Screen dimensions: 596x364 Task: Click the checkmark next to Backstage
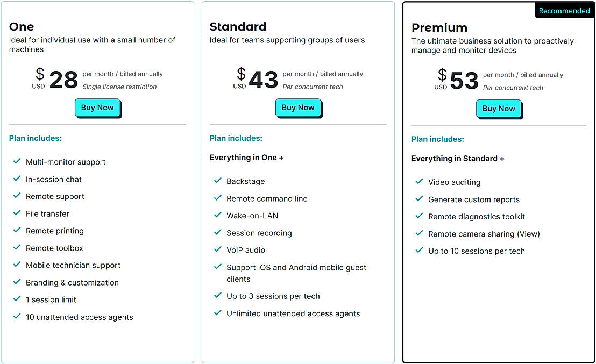(x=217, y=181)
